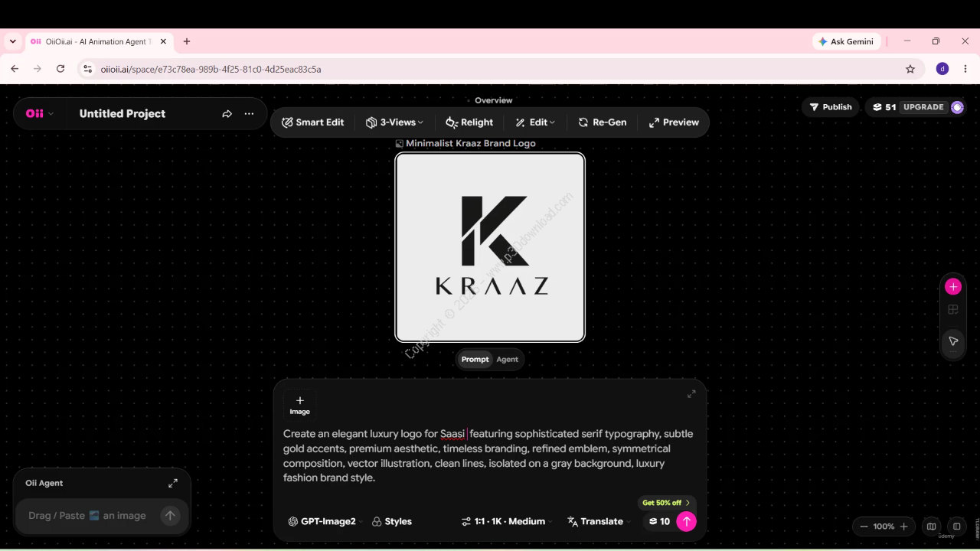Click the pink send arrow button
980x551 pixels.
pos(687,521)
